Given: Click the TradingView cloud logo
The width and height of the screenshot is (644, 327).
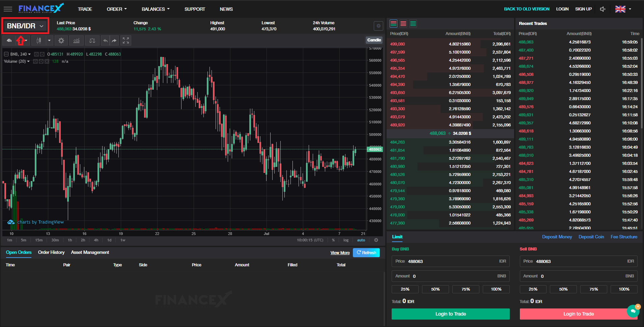Looking at the screenshot, I should tap(11, 222).
